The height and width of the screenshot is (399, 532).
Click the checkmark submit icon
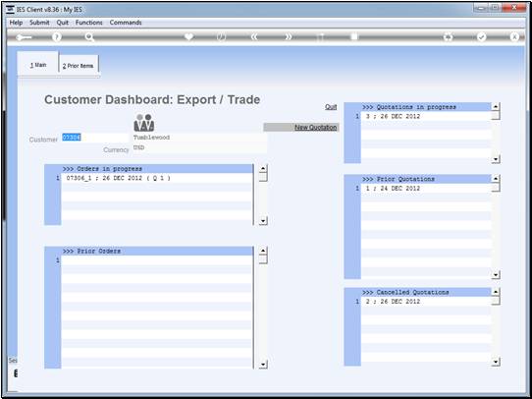pos(481,37)
